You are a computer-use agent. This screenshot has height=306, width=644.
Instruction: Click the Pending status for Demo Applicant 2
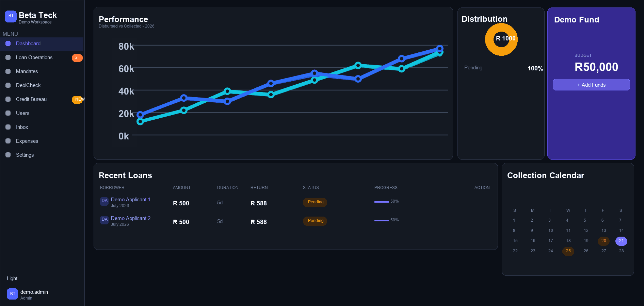click(x=315, y=221)
